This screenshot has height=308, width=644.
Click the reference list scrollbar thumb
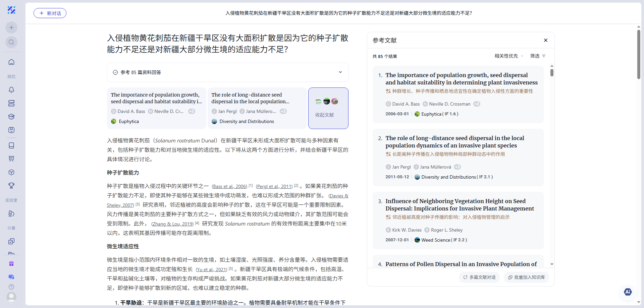552,72
